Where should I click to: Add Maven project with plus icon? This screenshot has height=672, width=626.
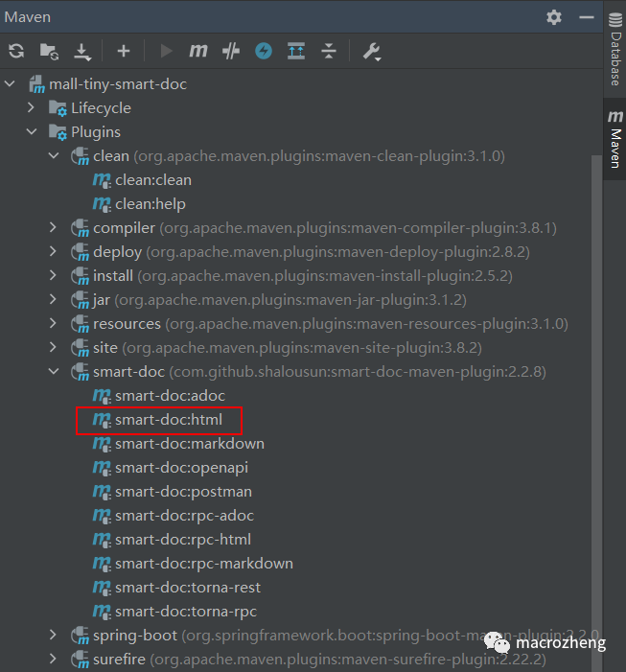(124, 51)
